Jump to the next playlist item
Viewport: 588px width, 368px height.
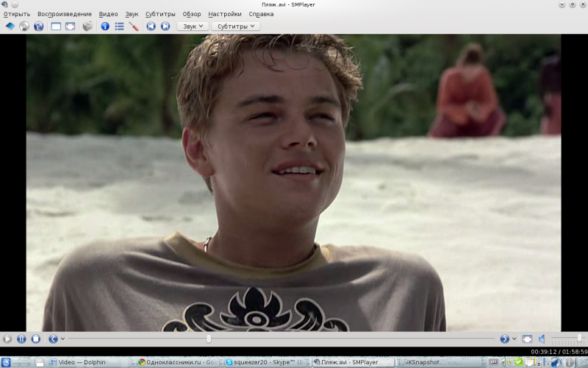point(165,26)
